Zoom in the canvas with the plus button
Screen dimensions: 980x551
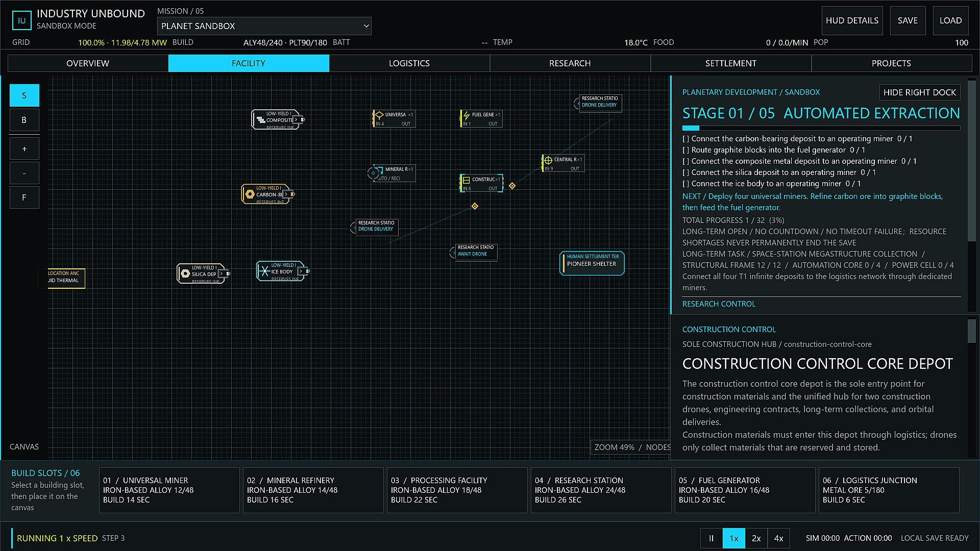(24, 149)
